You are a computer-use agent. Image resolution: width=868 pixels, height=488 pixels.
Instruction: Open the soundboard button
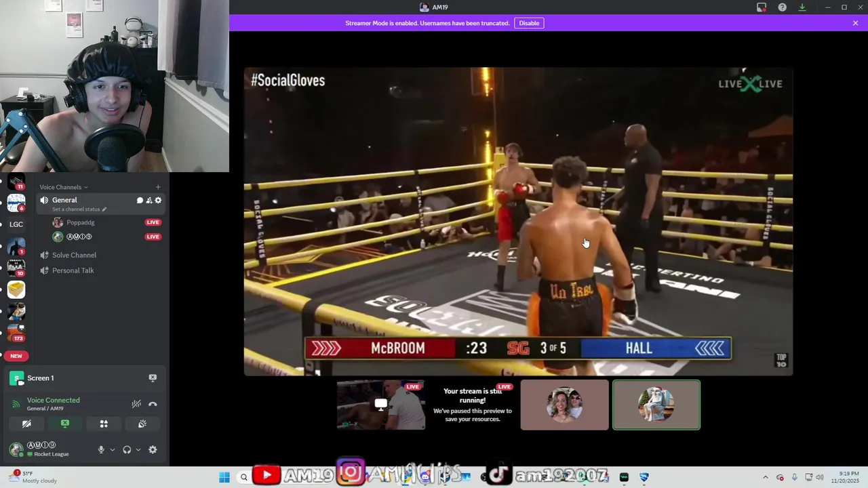click(x=142, y=424)
